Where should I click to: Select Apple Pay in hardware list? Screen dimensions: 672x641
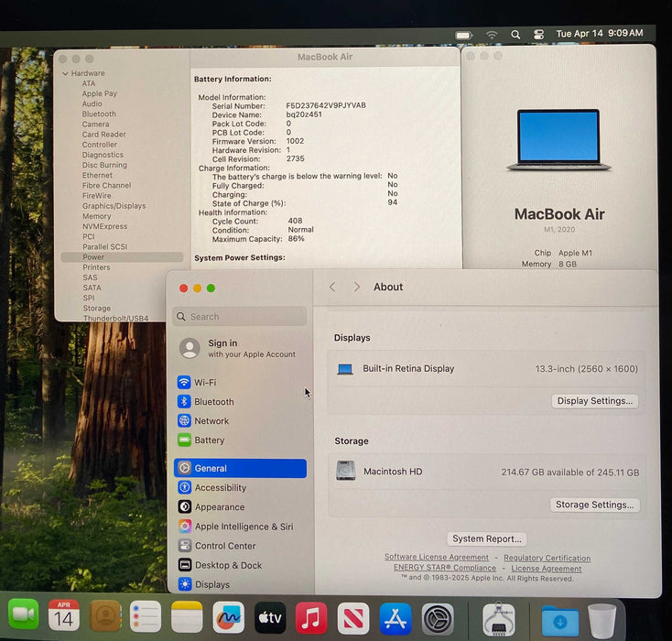pyautogui.click(x=100, y=93)
